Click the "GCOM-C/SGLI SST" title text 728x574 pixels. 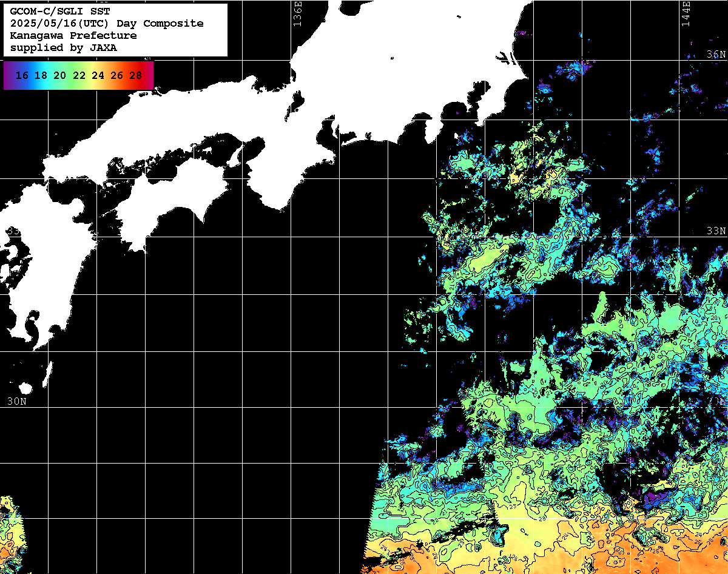(60, 12)
